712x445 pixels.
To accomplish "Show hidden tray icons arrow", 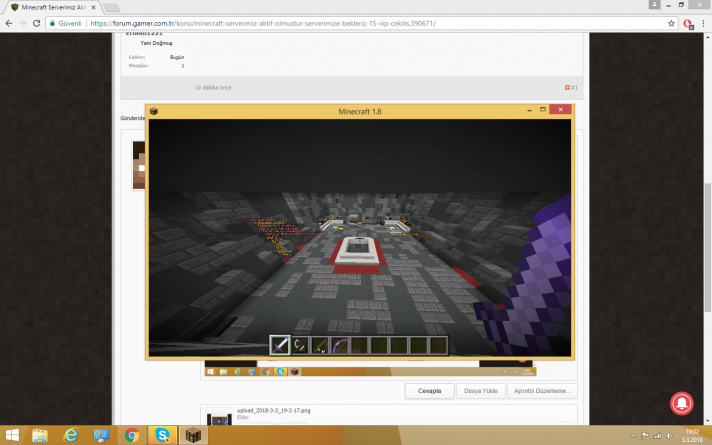I will click(x=633, y=436).
